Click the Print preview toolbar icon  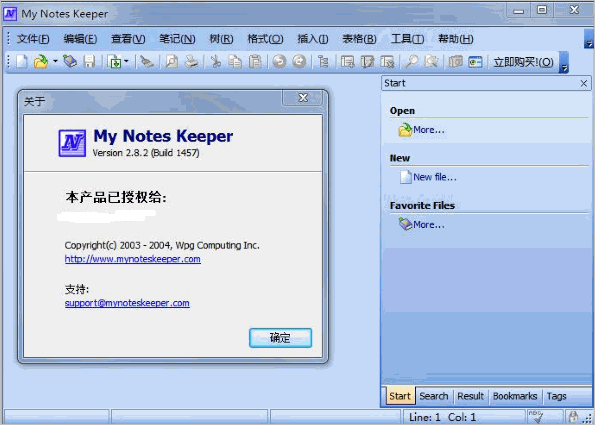pyautogui.click(x=172, y=61)
